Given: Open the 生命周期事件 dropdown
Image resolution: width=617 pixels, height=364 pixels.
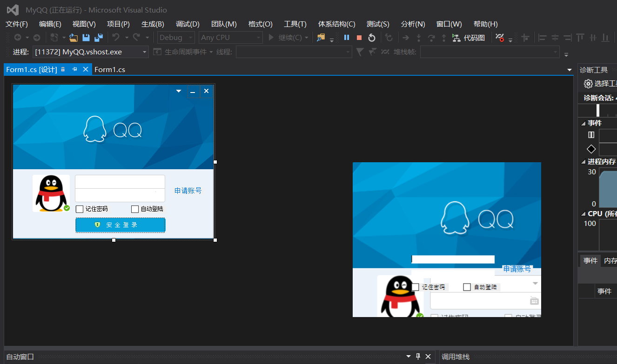Looking at the screenshot, I should pyautogui.click(x=183, y=52).
